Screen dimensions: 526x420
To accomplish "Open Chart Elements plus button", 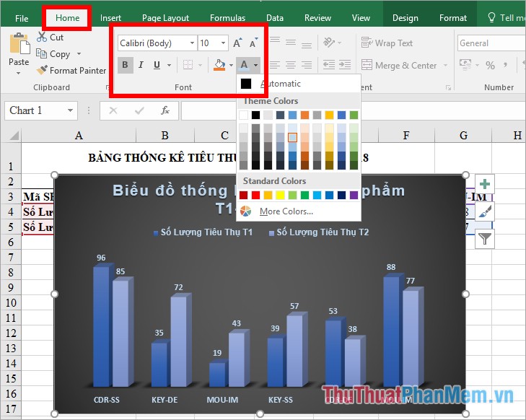I will [485, 184].
